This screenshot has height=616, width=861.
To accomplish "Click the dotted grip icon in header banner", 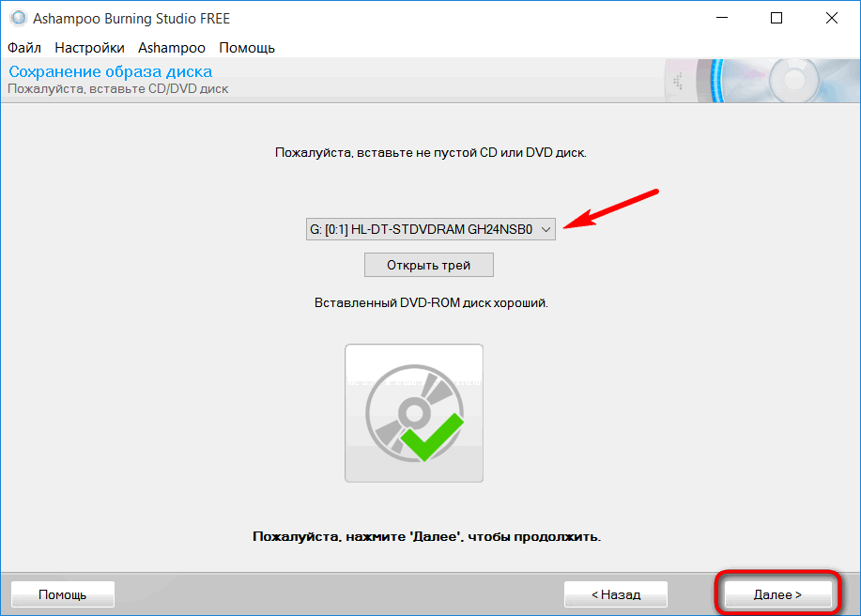I will click(679, 82).
